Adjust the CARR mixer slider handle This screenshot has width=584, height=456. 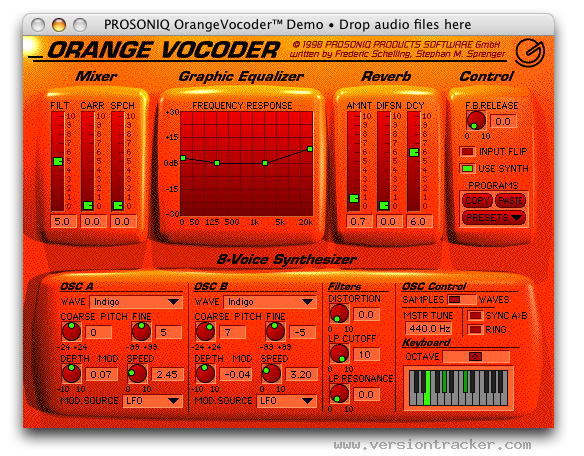(88, 205)
